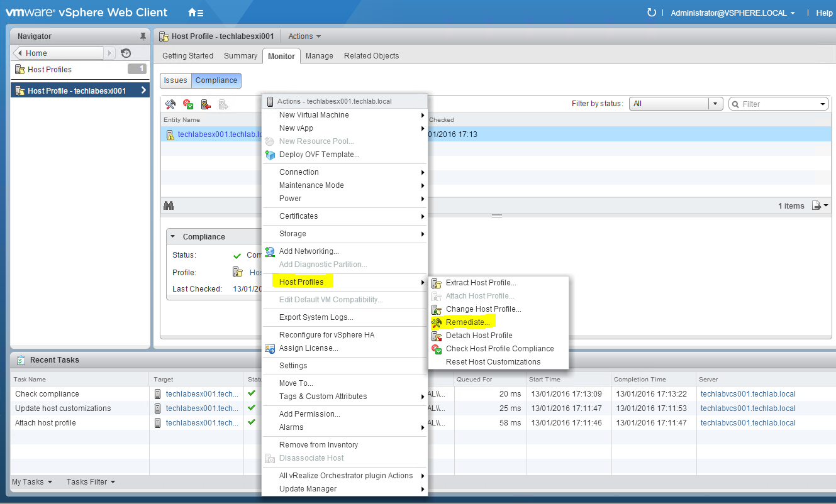
Task: Click the Attach host profile task name
Action: (45, 423)
